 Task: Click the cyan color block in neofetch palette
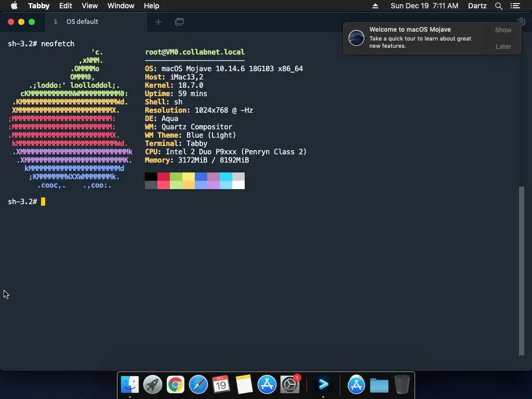point(225,177)
